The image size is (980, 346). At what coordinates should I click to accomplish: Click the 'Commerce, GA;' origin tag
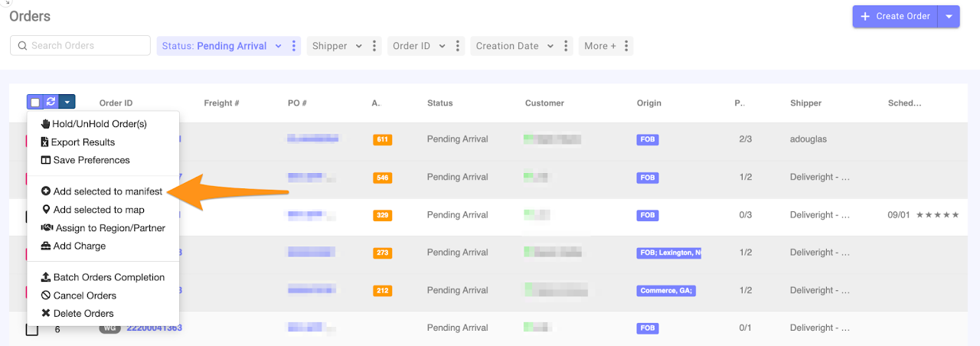coord(665,291)
